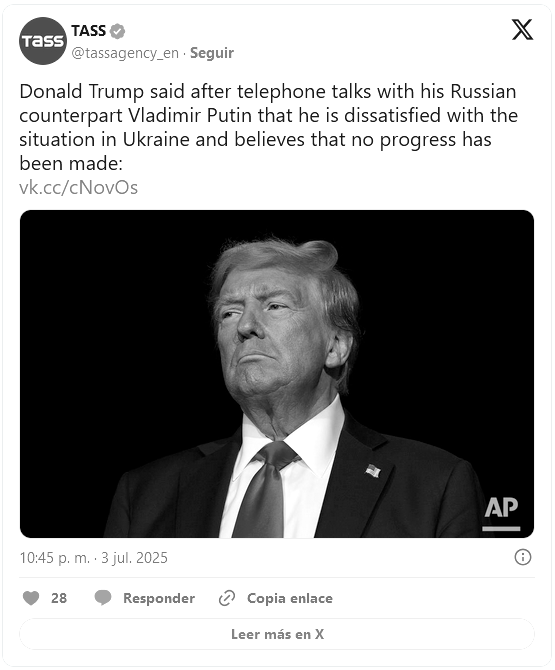Click the chain link copy icon
This screenshot has height=670, width=555.
[x=227, y=598]
